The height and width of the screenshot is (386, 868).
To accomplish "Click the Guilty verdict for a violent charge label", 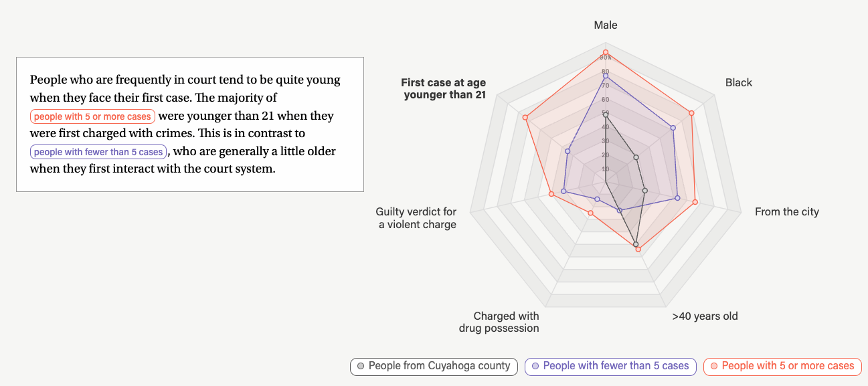I will click(x=416, y=218).
